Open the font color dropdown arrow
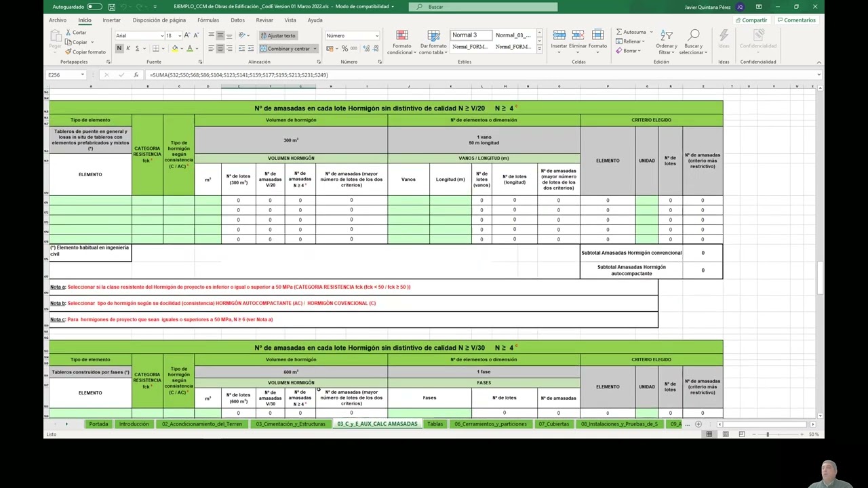The image size is (868, 488). coord(197,48)
